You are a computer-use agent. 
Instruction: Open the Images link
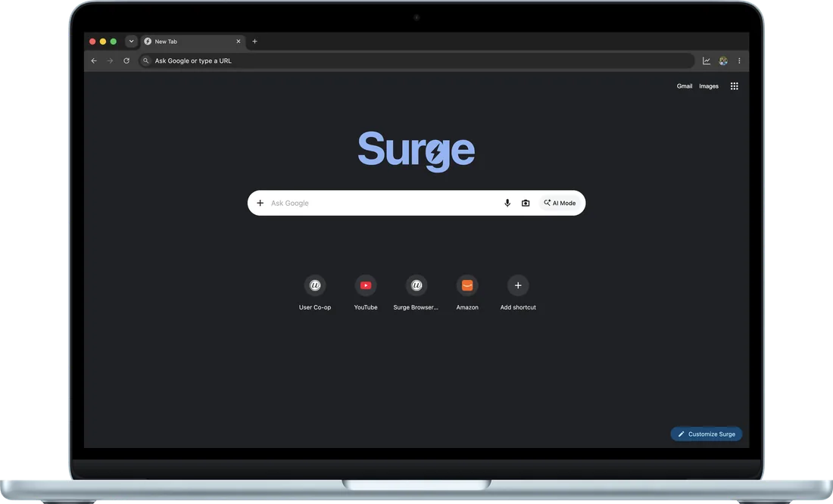709,86
